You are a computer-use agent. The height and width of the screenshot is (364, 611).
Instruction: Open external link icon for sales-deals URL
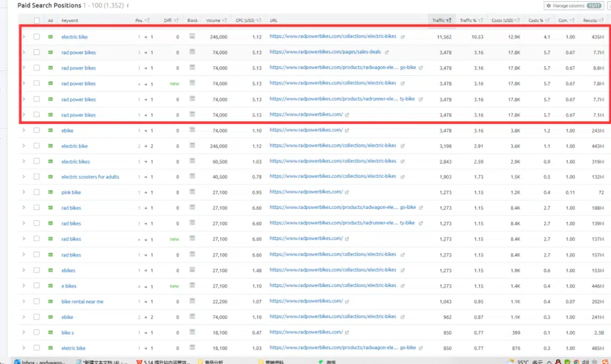tap(387, 53)
